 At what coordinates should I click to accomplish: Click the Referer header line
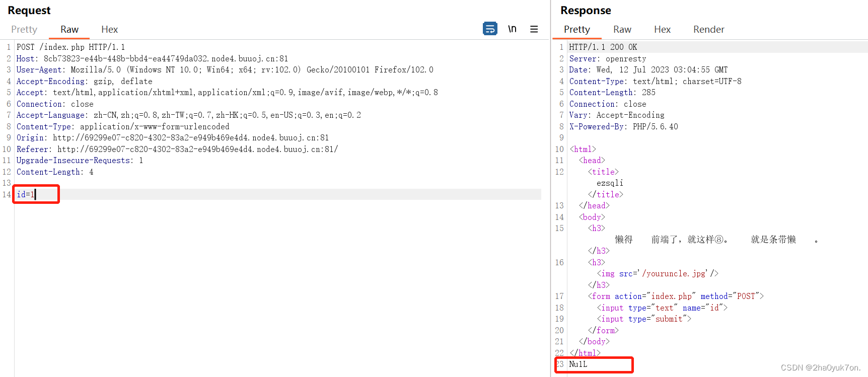[x=178, y=149]
